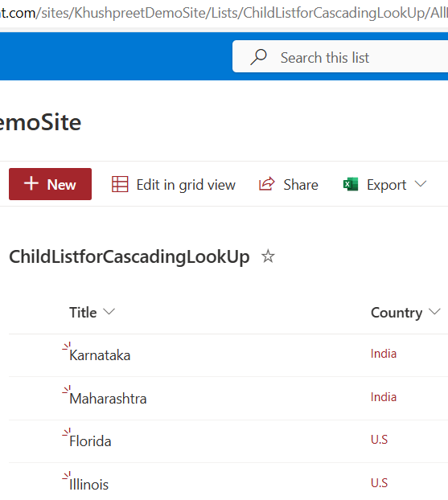Click the Excel icon next to Export

coord(351,184)
